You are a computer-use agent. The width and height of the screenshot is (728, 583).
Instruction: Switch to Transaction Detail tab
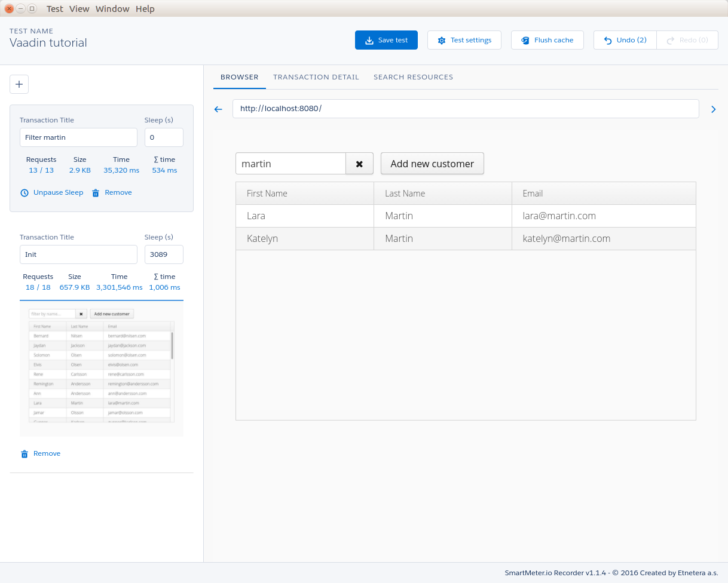click(x=316, y=77)
